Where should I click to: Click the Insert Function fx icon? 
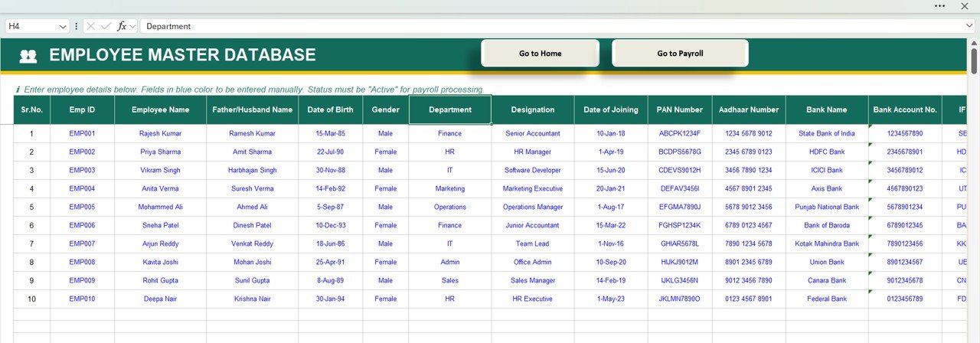coord(121,26)
